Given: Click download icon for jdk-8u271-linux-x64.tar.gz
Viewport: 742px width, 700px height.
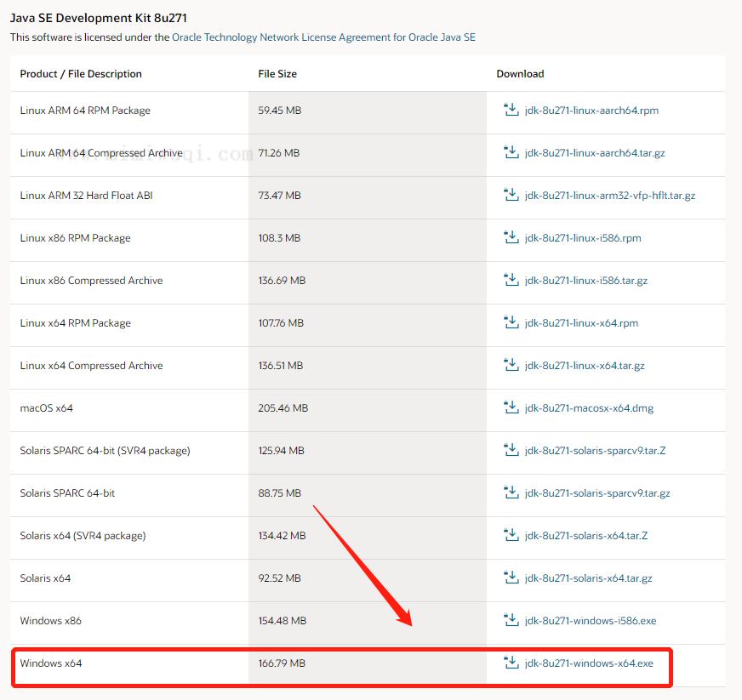Looking at the screenshot, I should click(511, 365).
